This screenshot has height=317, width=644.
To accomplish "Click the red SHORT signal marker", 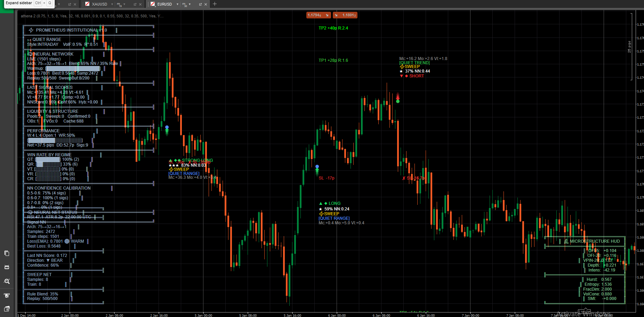I will 414,76.
